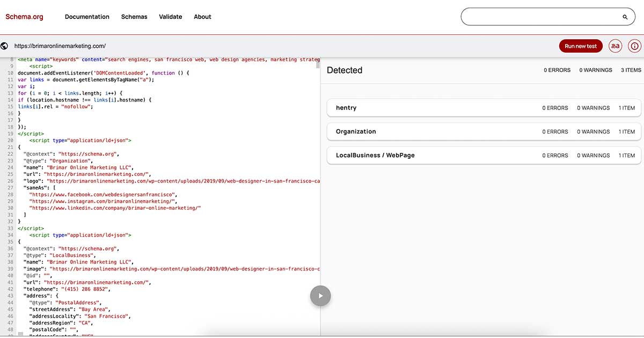Click the Schema.org logo
The image size is (644, 338).
[x=25, y=17]
